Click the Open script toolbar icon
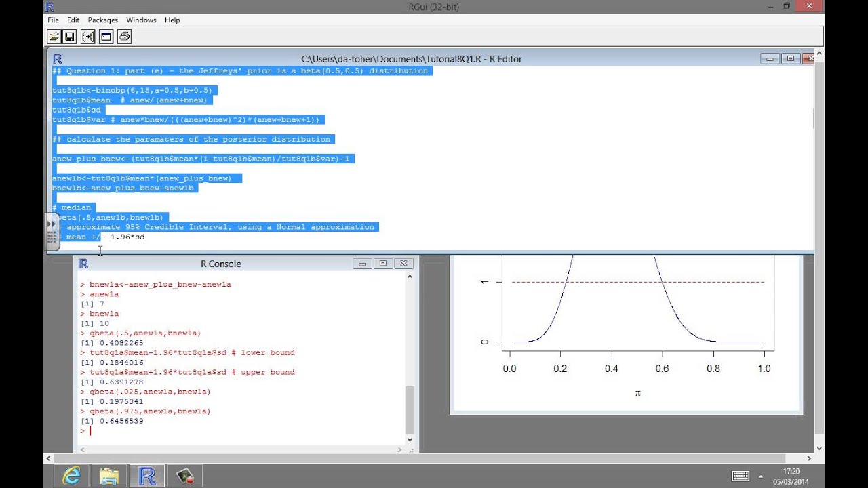The width and height of the screenshot is (868, 488). click(53, 37)
